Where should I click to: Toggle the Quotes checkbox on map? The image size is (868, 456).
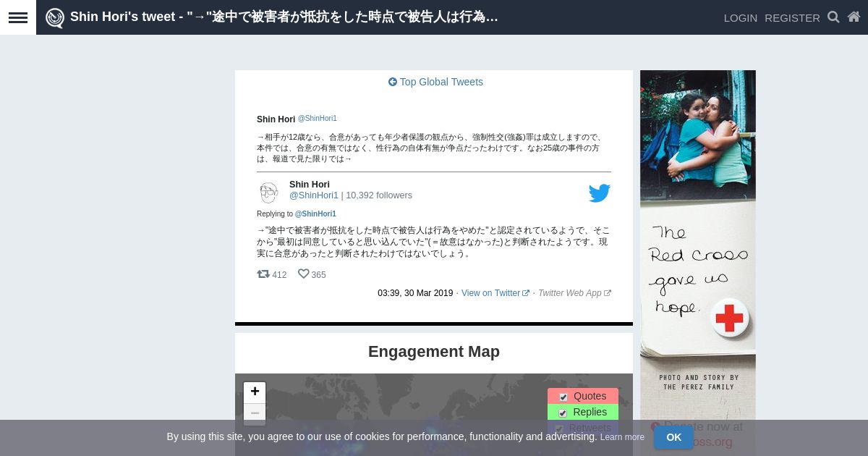click(x=563, y=397)
